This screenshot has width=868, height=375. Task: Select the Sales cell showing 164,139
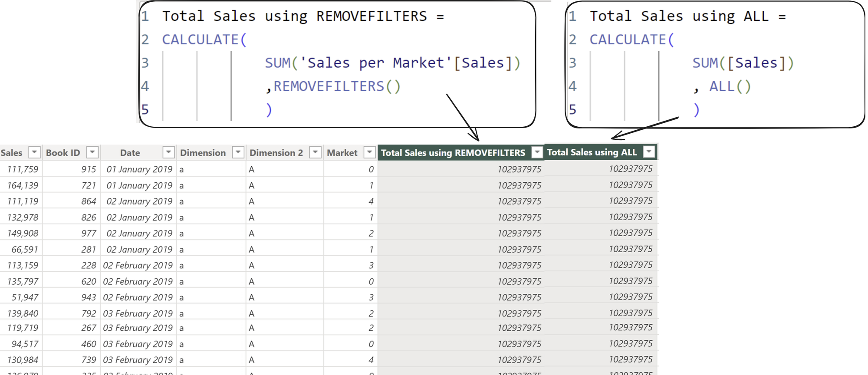click(x=23, y=185)
